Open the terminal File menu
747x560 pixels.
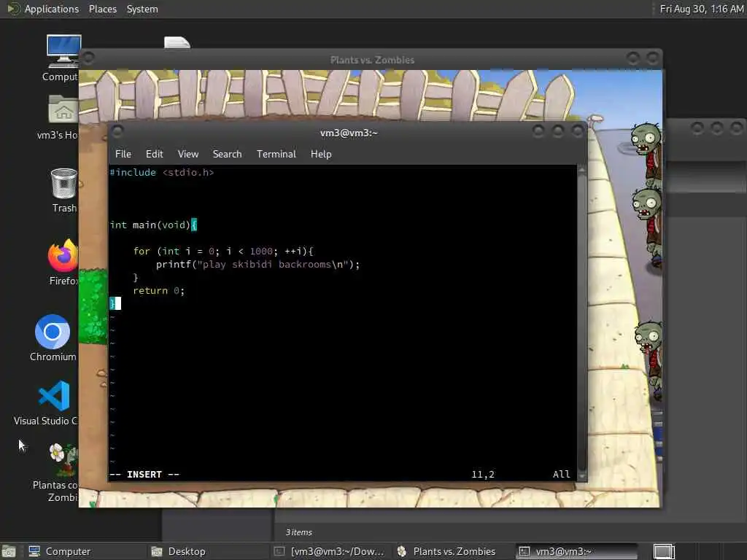coord(123,154)
